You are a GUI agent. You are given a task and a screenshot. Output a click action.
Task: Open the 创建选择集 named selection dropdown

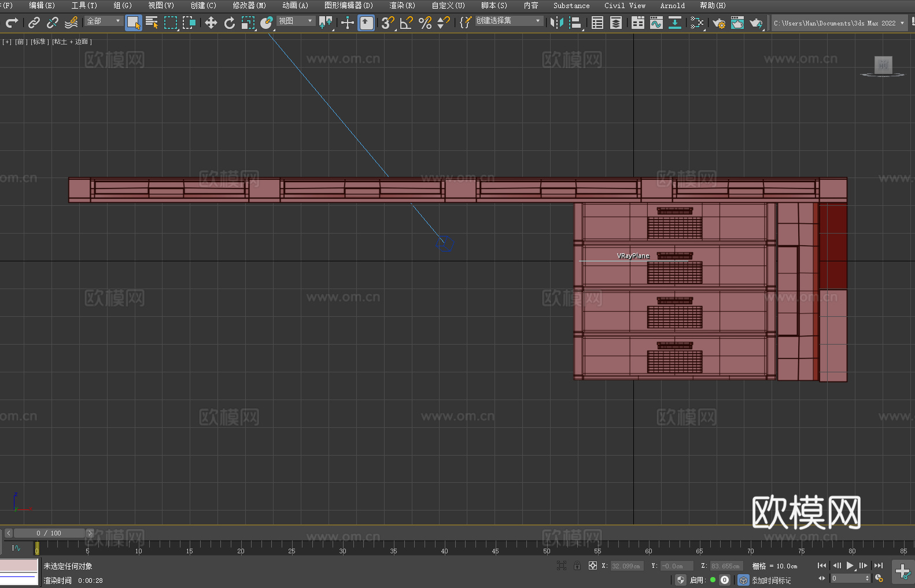(509, 21)
